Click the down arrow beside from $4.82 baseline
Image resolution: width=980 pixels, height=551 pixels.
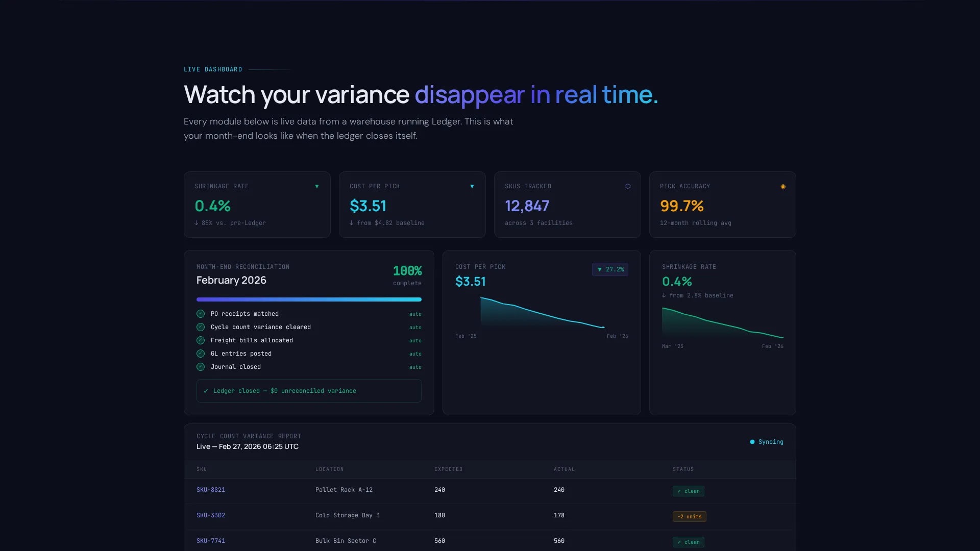tap(352, 223)
